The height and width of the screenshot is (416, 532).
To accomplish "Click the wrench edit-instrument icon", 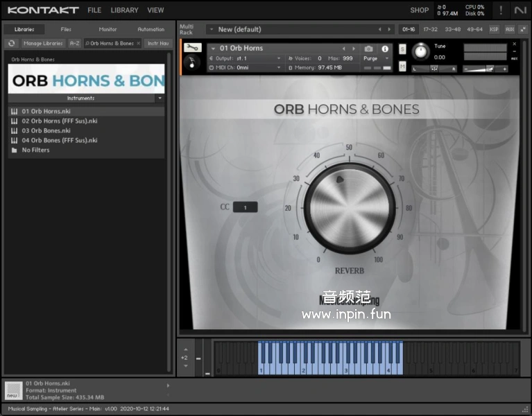I will [x=194, y=48].
